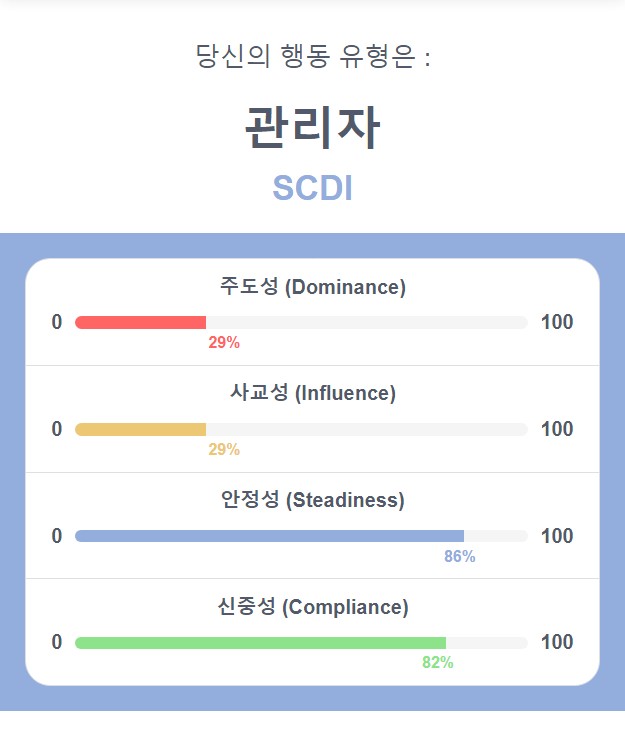Click the unfilled part of Compliance bar
Viewport: 625px width, 736px height.
(x=487, y=643)
